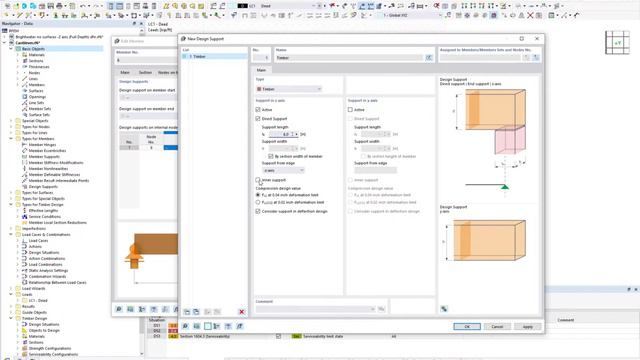Click the blue highlighted cell in Edit Member table
This screenshot has height=360, width=640.
171,147
